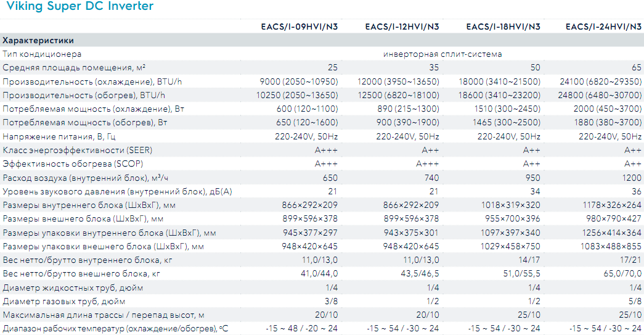Click Диаметр жидкостных труб label
The image size is (644, 335).
73,287
